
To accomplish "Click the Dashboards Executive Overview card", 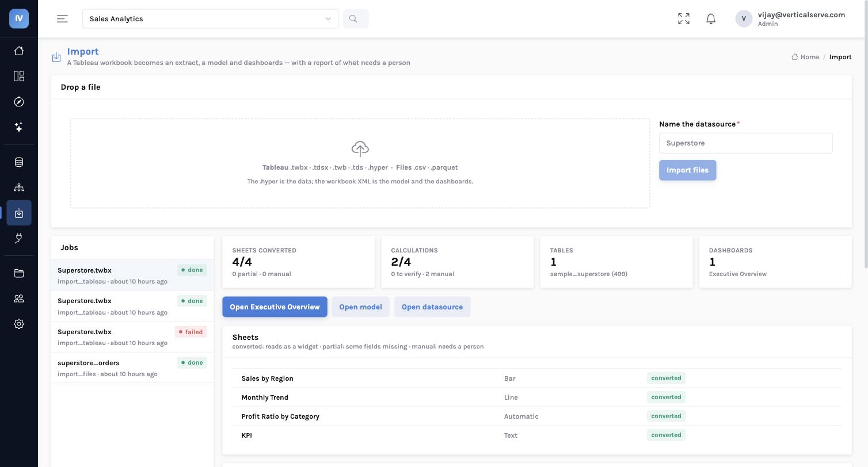I will (x=775, y=262).
